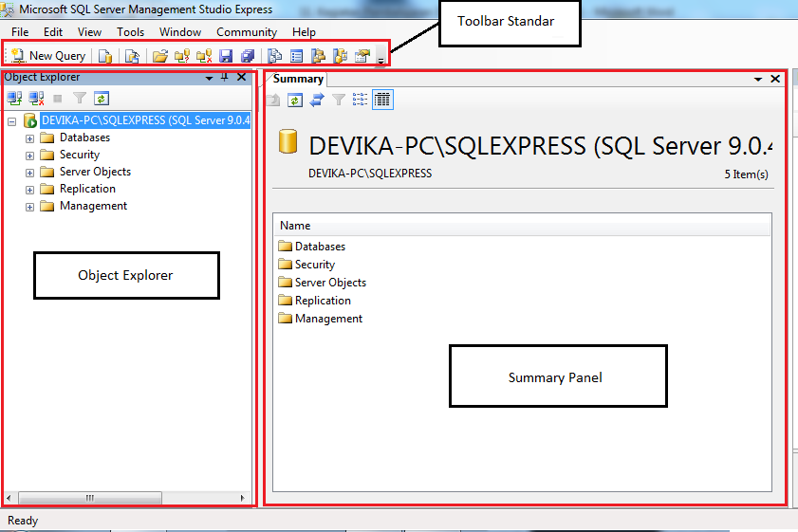Close the Object Explorer panel
The height and width of the screenshot is (532, 798).
coord(241,78)
